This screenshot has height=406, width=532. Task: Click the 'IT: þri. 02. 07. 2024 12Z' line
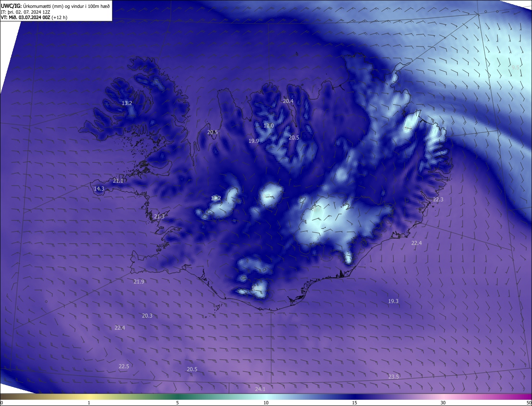pos(25,12)
